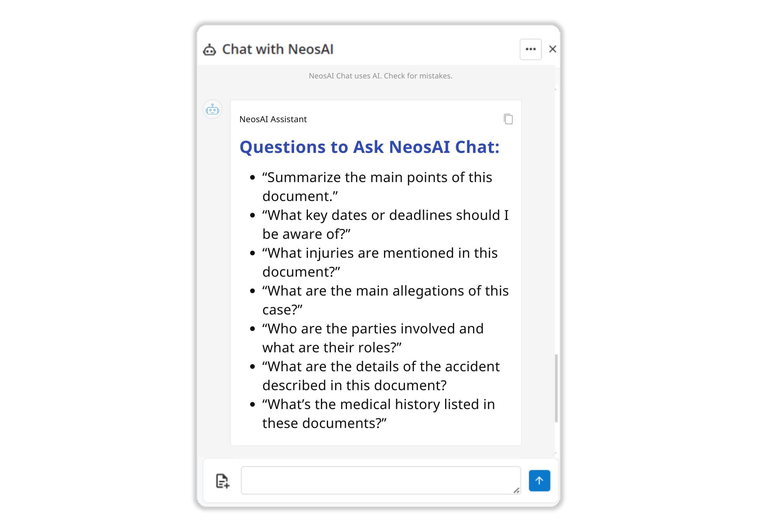
Task: Click inside the chat message input field
Action: [380, 480]
